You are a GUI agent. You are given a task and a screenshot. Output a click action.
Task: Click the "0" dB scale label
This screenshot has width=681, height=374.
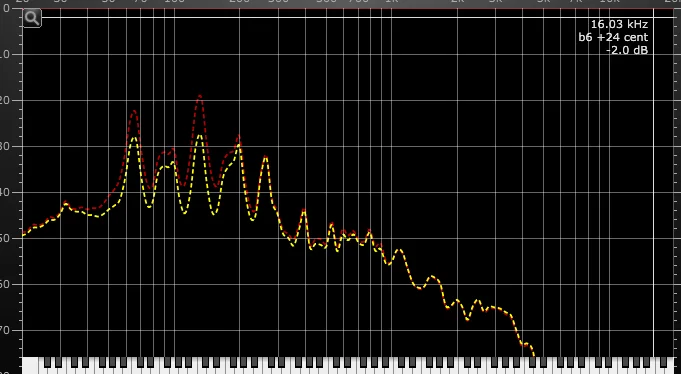click(x=6, y=8)
